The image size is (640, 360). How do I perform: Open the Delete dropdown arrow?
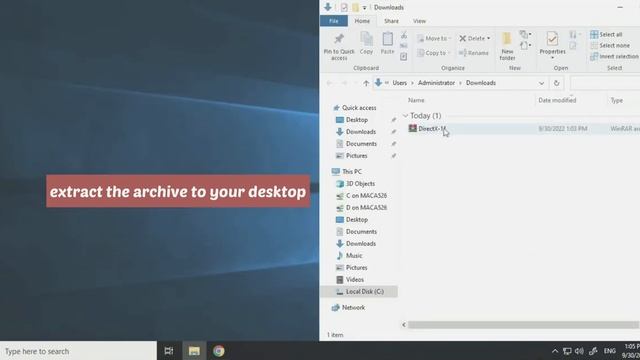489,38
